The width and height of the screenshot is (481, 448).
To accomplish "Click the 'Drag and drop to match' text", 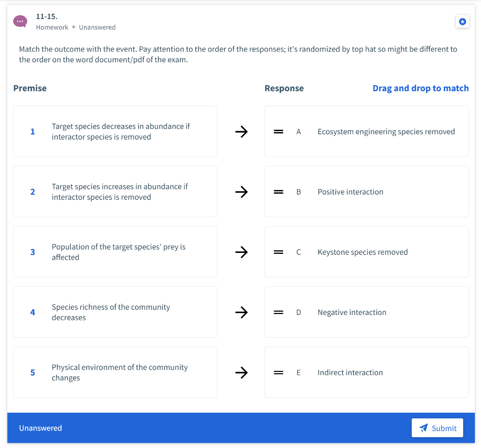I will click(420, 88).
